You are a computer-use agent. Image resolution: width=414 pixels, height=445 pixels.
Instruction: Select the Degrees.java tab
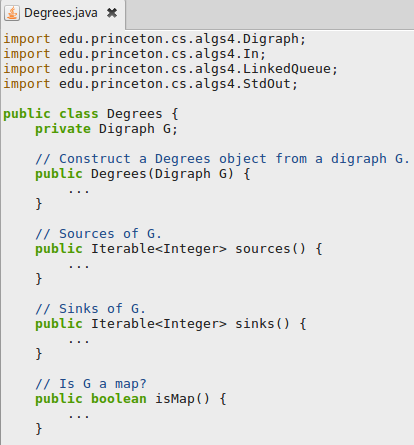click(x=63, y=14)
